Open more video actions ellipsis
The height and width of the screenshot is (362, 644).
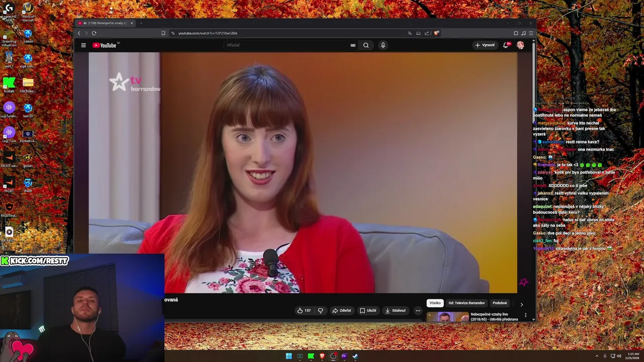(x=418, y=311)
